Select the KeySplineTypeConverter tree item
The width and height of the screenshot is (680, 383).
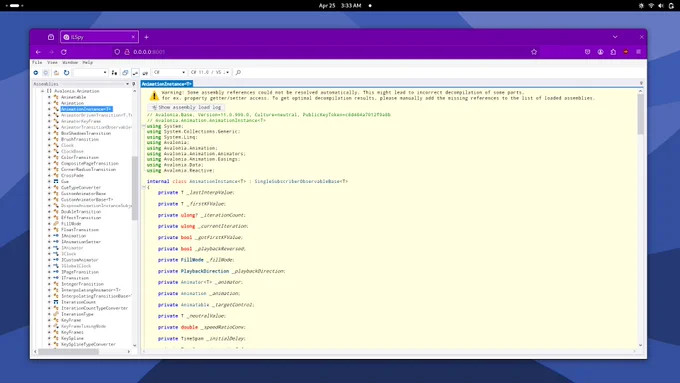(x=88, y=344)
